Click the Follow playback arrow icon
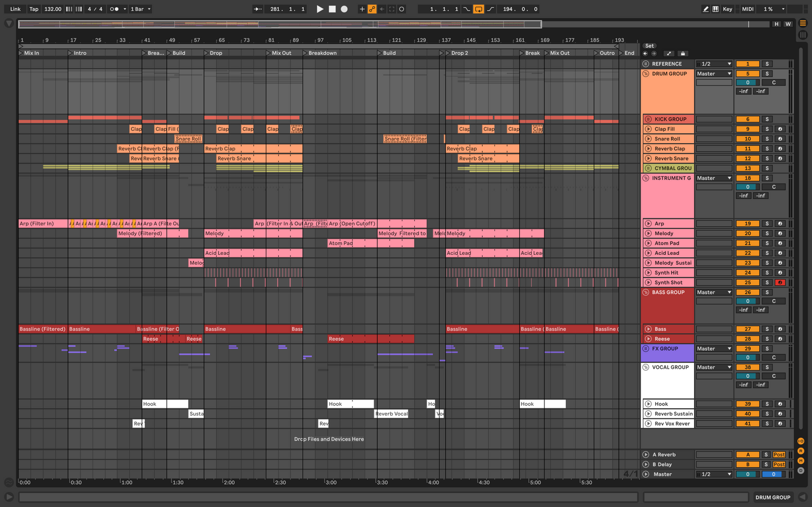This screenshot has height=507, width=812. (x=258, y=9)
